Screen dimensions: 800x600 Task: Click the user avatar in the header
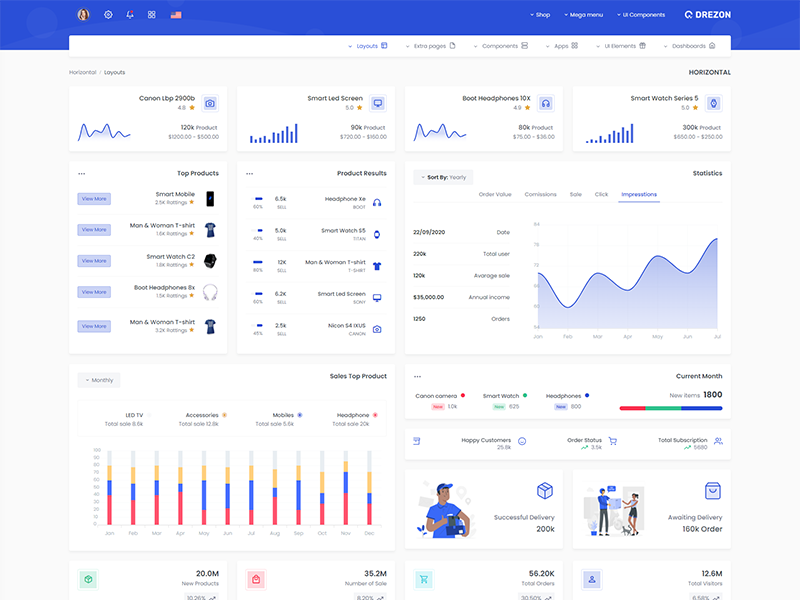(x=83, y=15)
